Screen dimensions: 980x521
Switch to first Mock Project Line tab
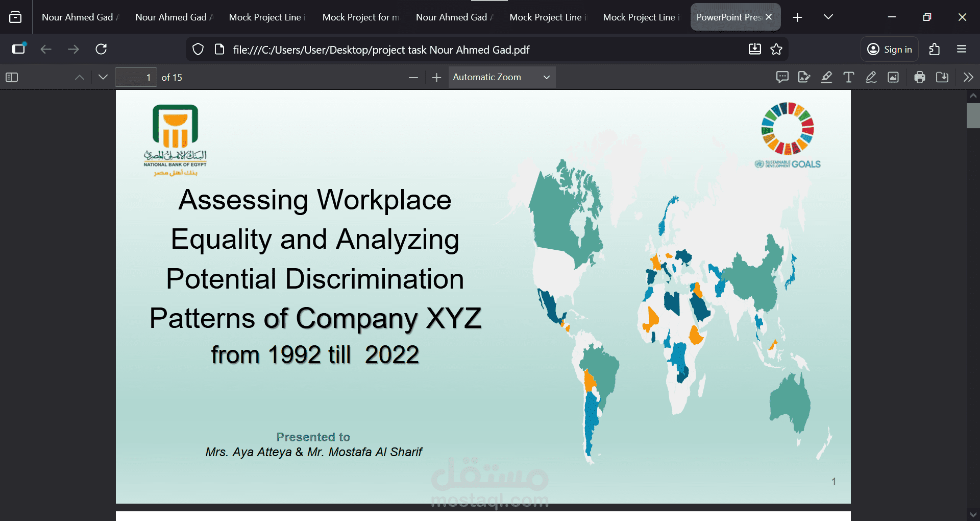[267, 17]
